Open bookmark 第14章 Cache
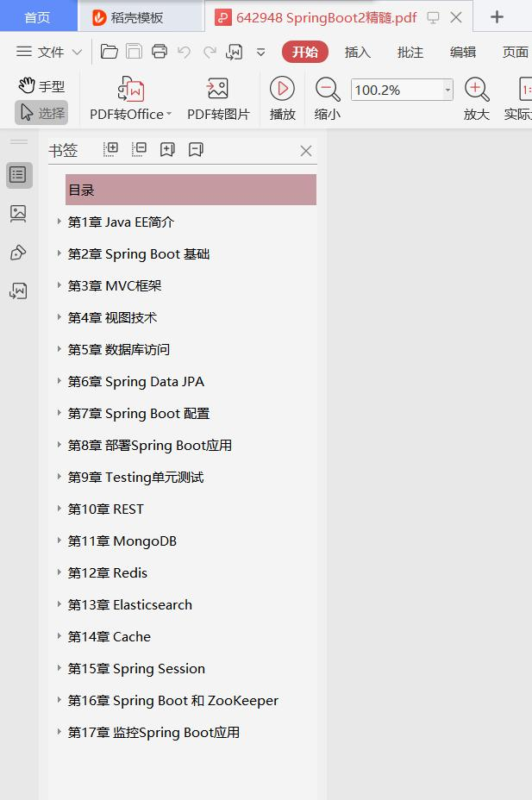Screen dimensions: 532x800 (x=110, y=637)
